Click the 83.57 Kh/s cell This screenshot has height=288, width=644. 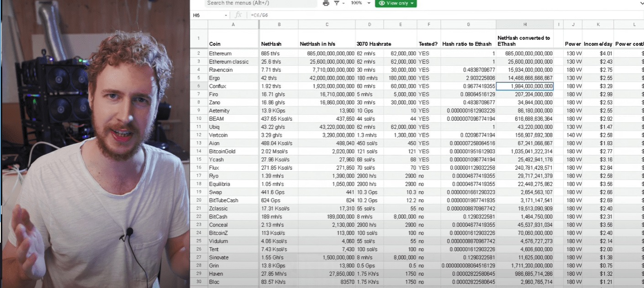pos(279,282)
